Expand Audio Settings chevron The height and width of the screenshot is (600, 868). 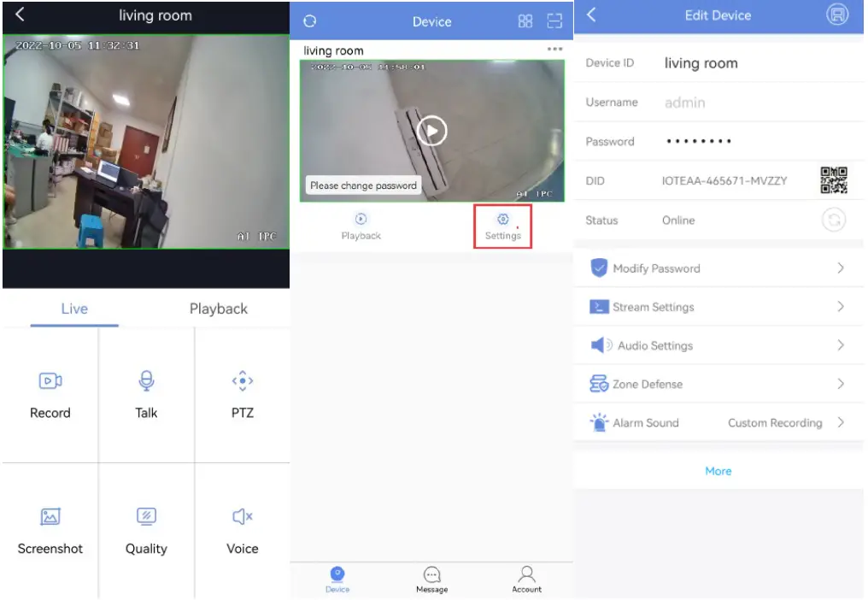[841, 345]
